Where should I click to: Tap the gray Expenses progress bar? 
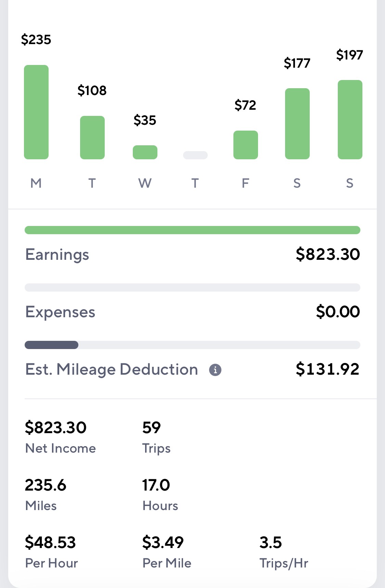click(x=192, y=288)
